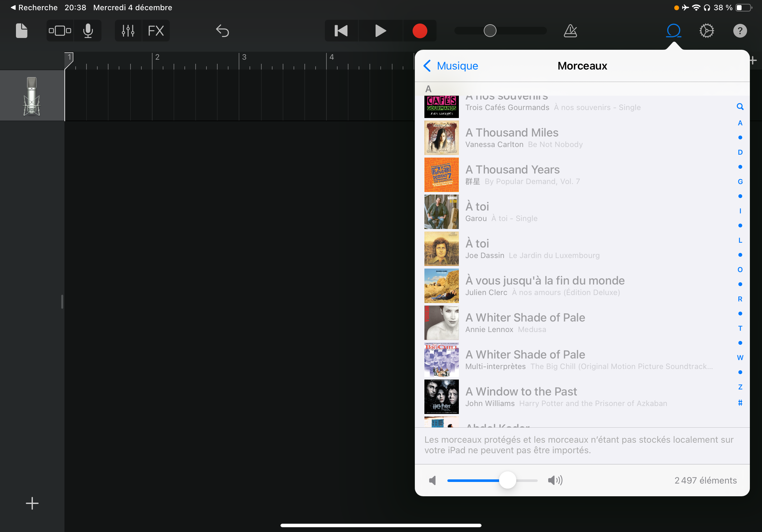Jump to letter L in index
762x532 pixels.
pyautogui.click(x=740, y=240)
